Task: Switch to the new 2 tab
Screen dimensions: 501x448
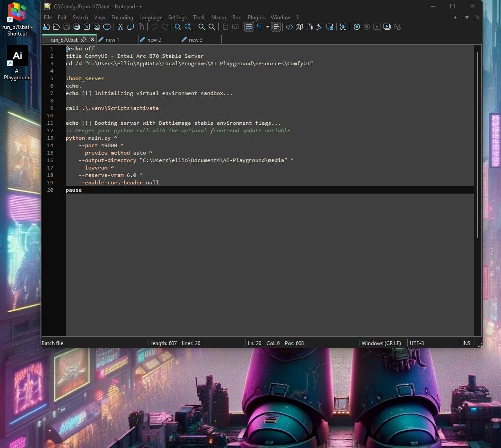Action: click(154, 39)
